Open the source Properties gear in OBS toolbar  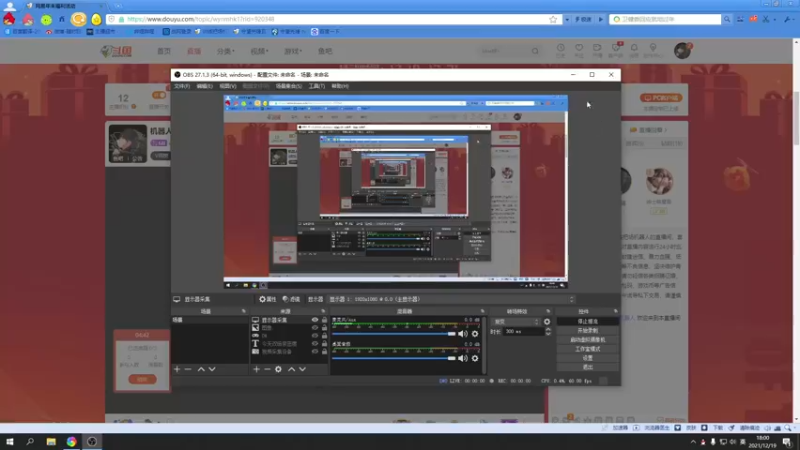(267, 299)
